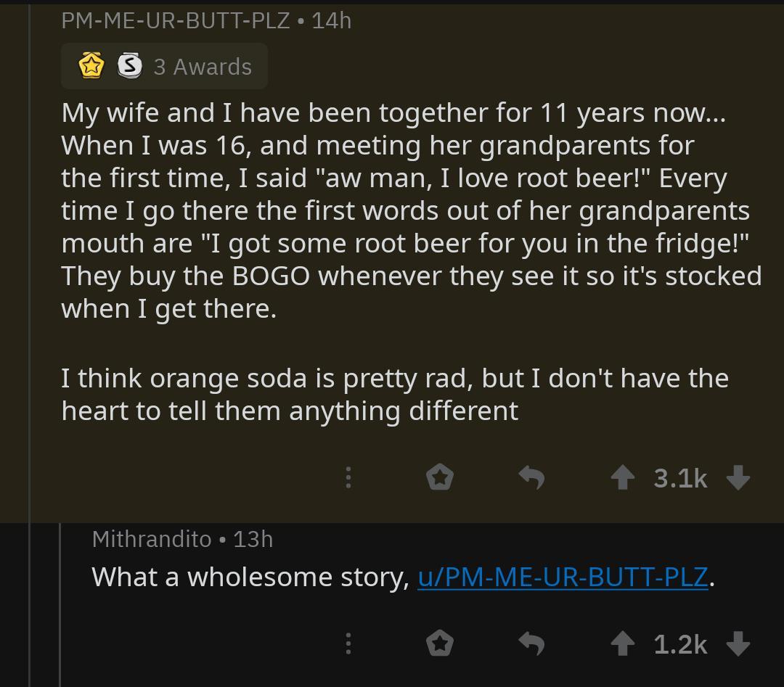Click the 3.1k vote count
The image size is (784, 687).
point(679,477)
